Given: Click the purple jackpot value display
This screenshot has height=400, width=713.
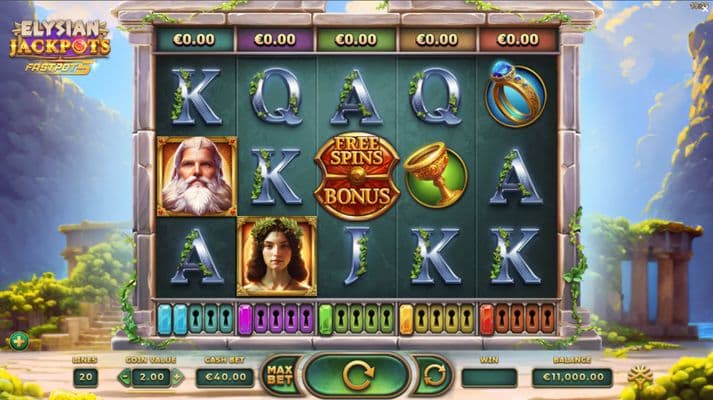Looking at the screenshot, I should (275, 40).
